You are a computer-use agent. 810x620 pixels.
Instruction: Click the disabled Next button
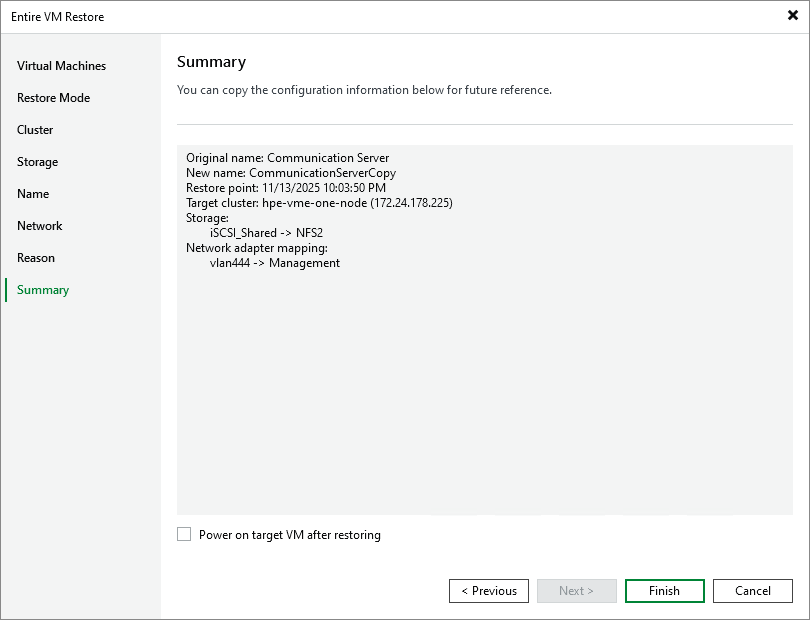tap(576, 590)
